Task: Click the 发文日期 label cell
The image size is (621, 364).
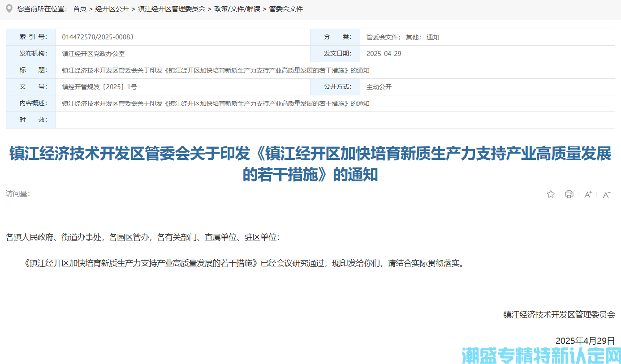Action: pyautogui.click(x=335, y=54)
